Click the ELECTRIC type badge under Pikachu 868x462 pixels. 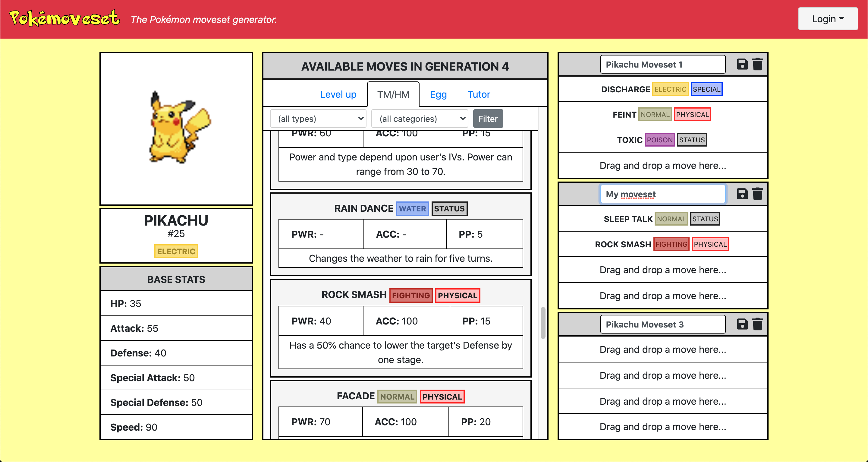[176, 251]
